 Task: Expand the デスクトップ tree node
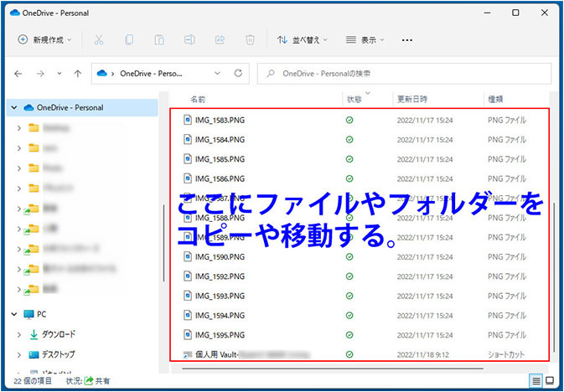click(19, 355)
